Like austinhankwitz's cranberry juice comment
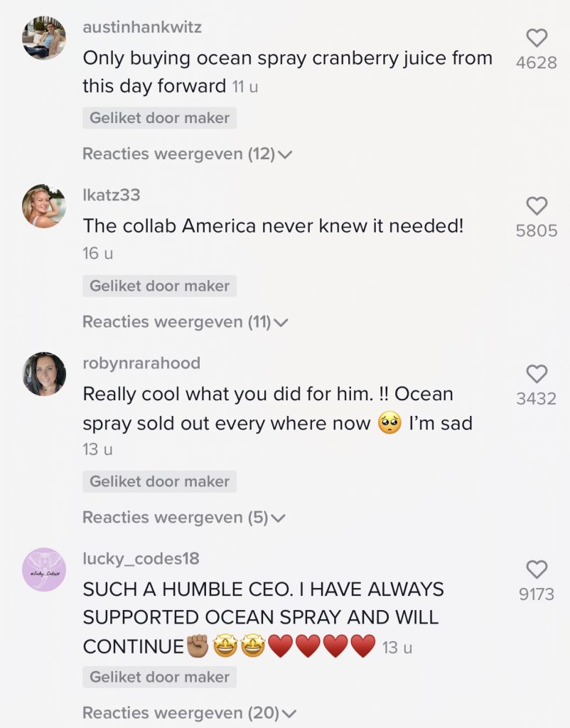This screenshot has height=728, width=570. click(537, 38)
